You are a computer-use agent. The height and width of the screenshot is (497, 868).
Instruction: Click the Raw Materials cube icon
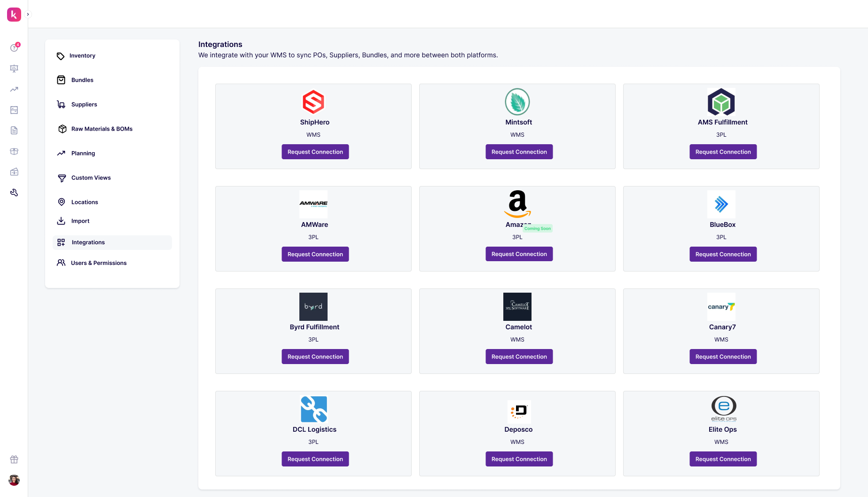[62, 129]
